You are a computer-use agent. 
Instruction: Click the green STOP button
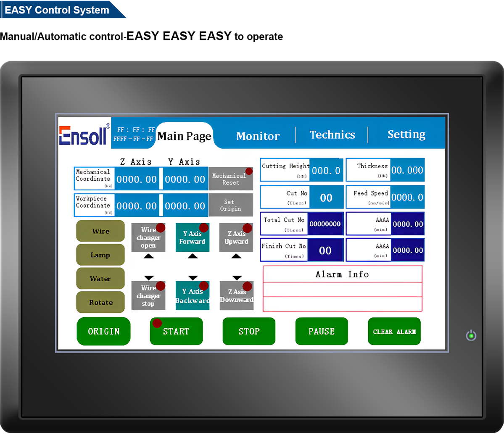pos(249,331)
